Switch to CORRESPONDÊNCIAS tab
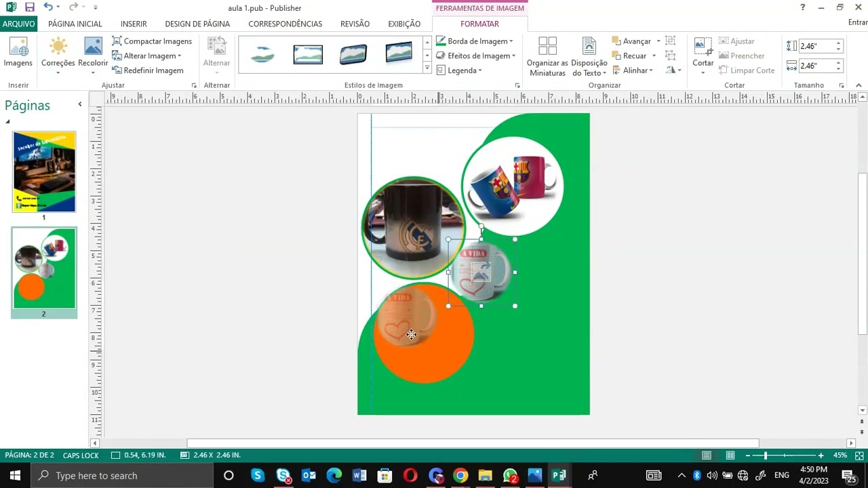This screenshot has width=868, height=488. pyautogui.click(x=285, y=24)
